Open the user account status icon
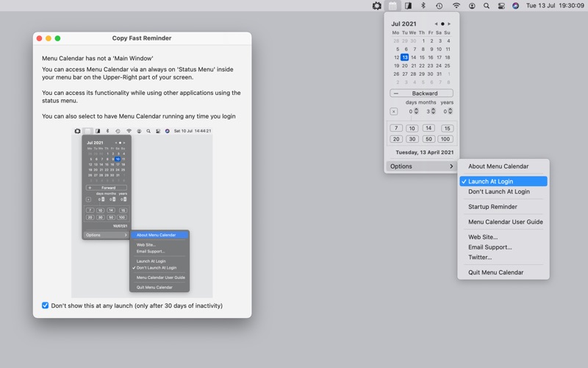This screenshot has height=368, width=588. pos(472,6)
